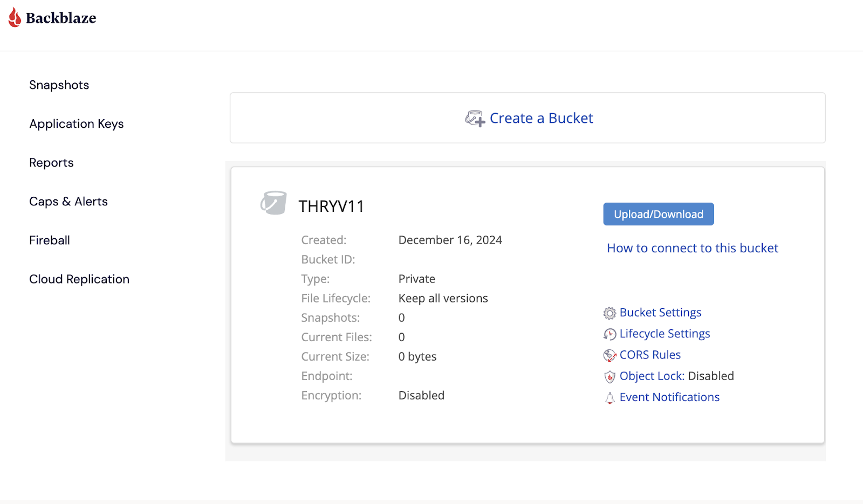The height and width of the screenshot is (504, 863).
Task: Click the CORS Rules icon
Action: [609, 355]
